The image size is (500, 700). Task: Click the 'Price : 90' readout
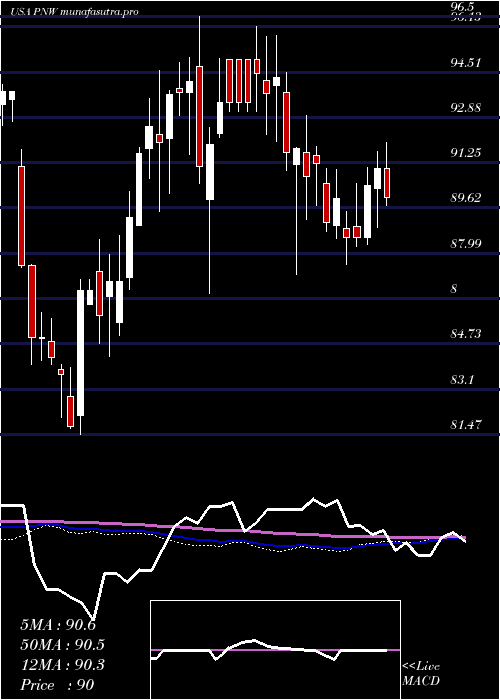tap(57, 685)
